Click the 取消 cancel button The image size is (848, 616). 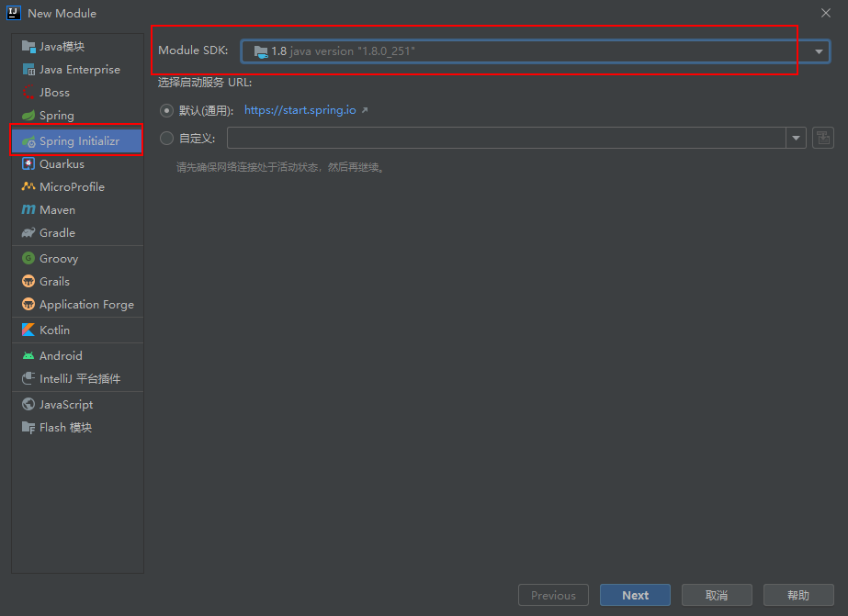pos(717,595)
